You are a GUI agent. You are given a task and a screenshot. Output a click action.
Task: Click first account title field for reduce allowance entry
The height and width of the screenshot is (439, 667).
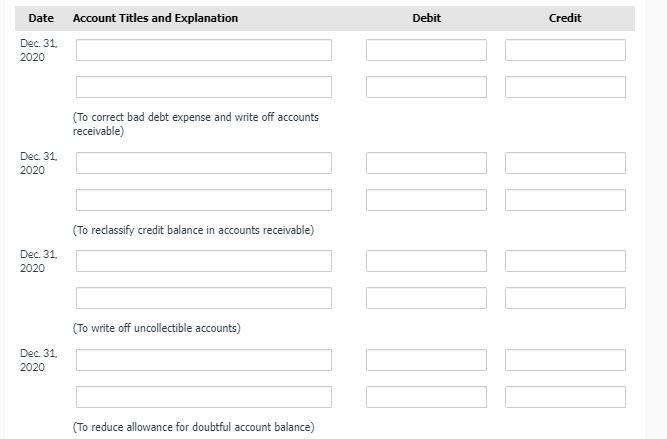tap(204, 360)
